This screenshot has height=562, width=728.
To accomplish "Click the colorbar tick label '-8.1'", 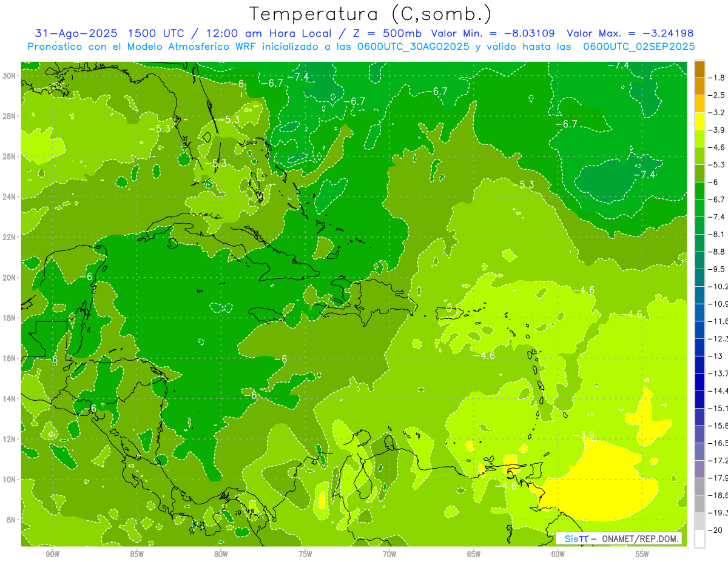I will 716,234.
